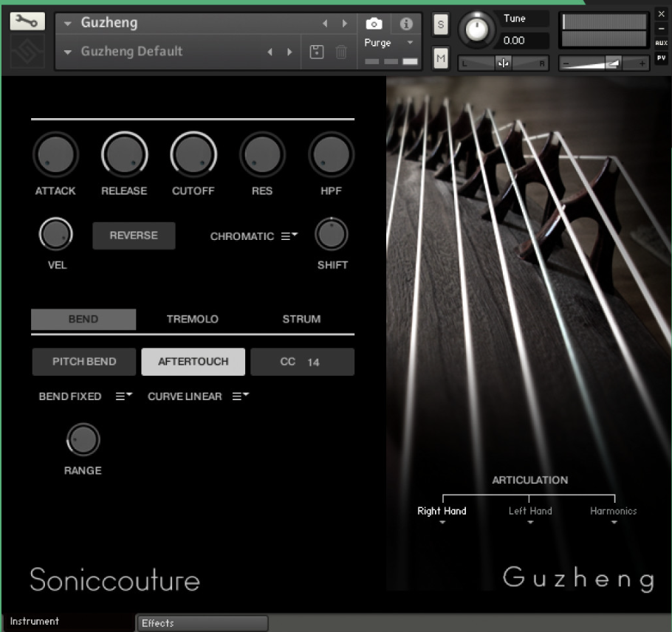Click the ATTACK knob
Image resolution: width=672 pixels, height=632 pixels.
tap(55, 155)
